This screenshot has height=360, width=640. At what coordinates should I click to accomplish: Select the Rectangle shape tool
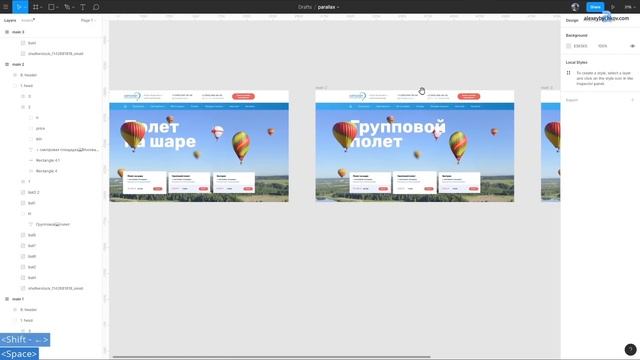[x=51, y=7]
